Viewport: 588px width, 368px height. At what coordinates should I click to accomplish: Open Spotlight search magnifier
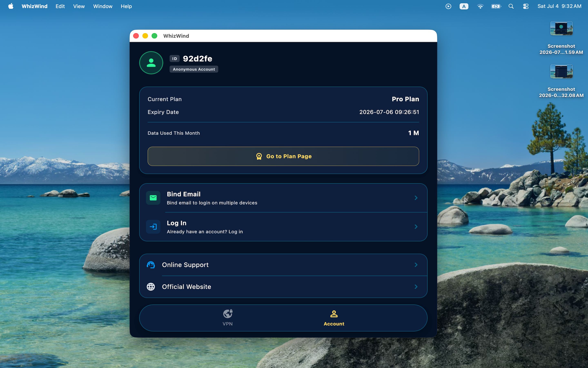pyautogui.click(x=511, y=6)
